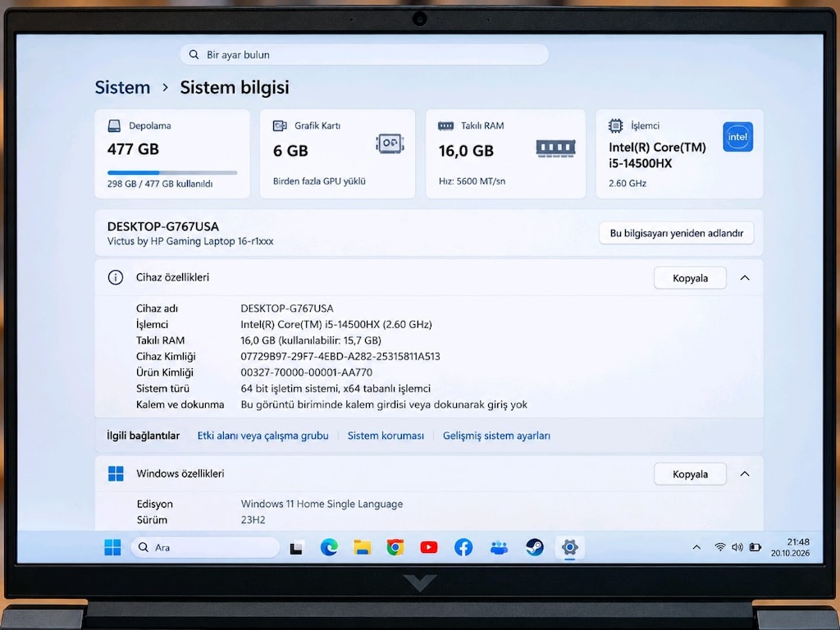
Task: Go back to Sistem breadcrumb
Action: (123, 87)
